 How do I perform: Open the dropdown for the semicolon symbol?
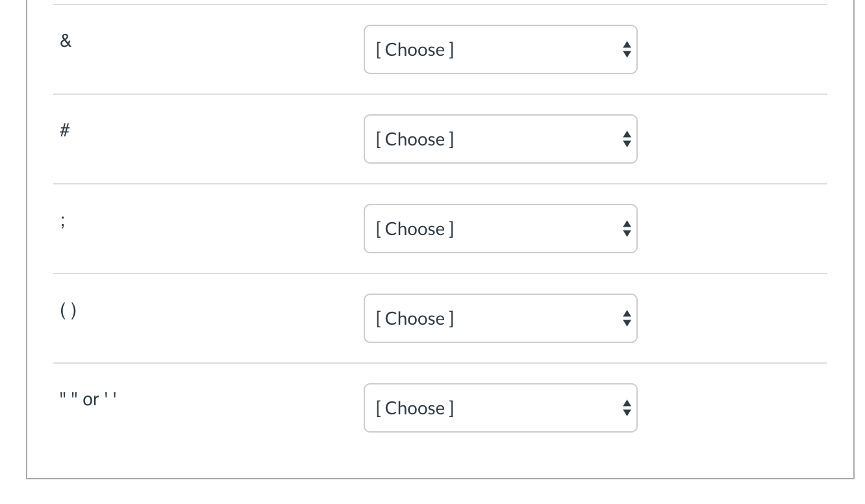click(500, 229)
